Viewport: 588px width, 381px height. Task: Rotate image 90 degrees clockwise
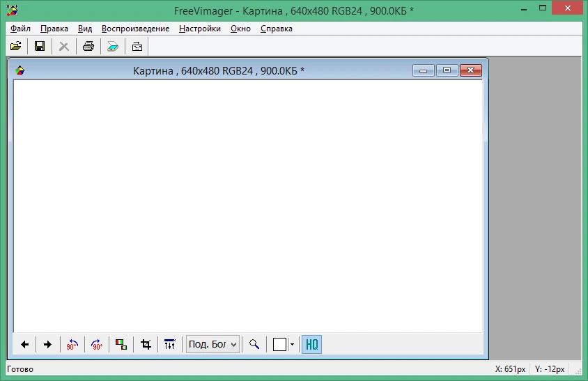(97, 344)
